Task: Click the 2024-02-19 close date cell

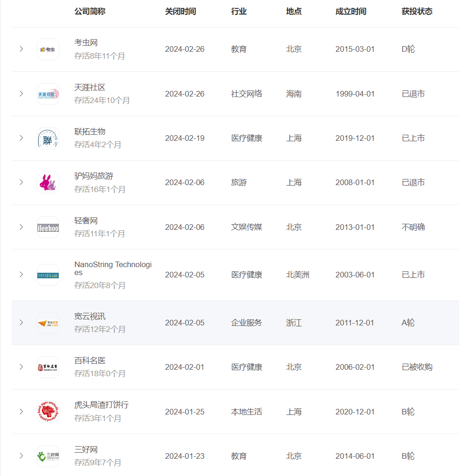Action: click(x=185, y=138)
